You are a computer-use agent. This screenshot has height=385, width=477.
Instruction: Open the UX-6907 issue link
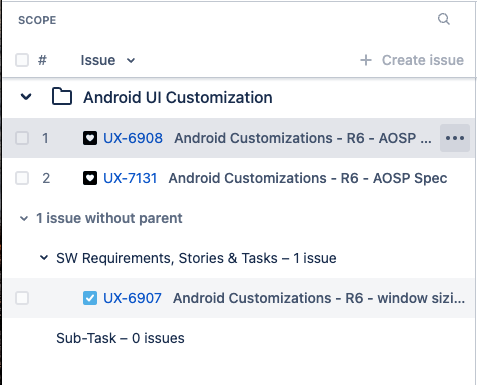coord(132,298)
